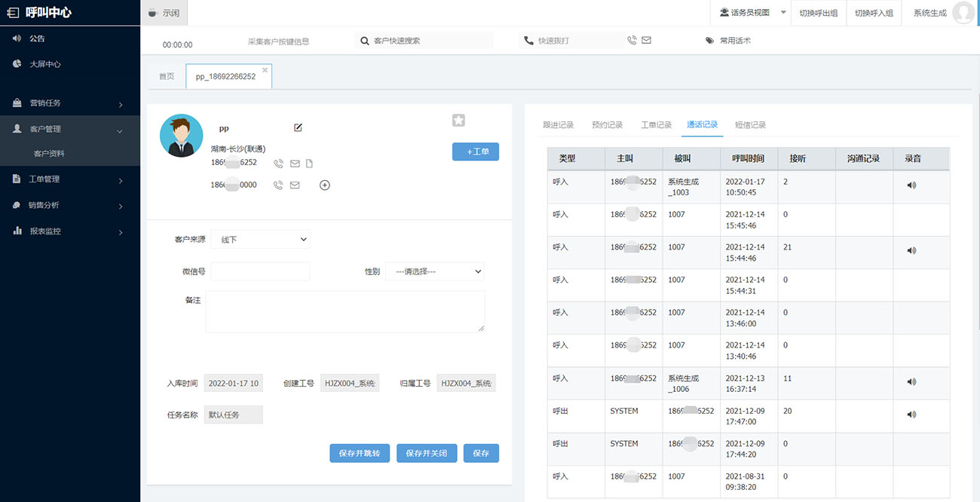This screenshot has height=502, width=980.
Task: Click the 保存 button
Action: (x=481, y=453)
